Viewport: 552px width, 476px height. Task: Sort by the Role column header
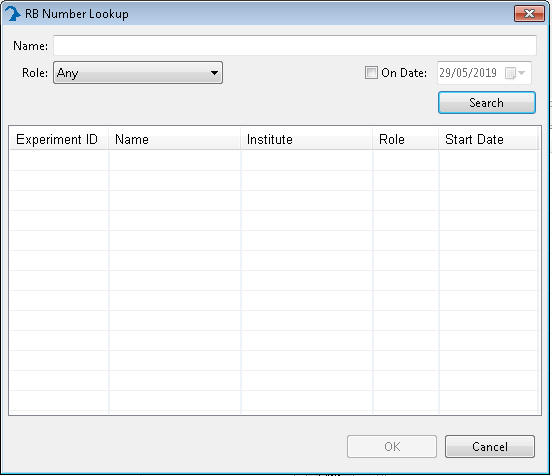406,139
